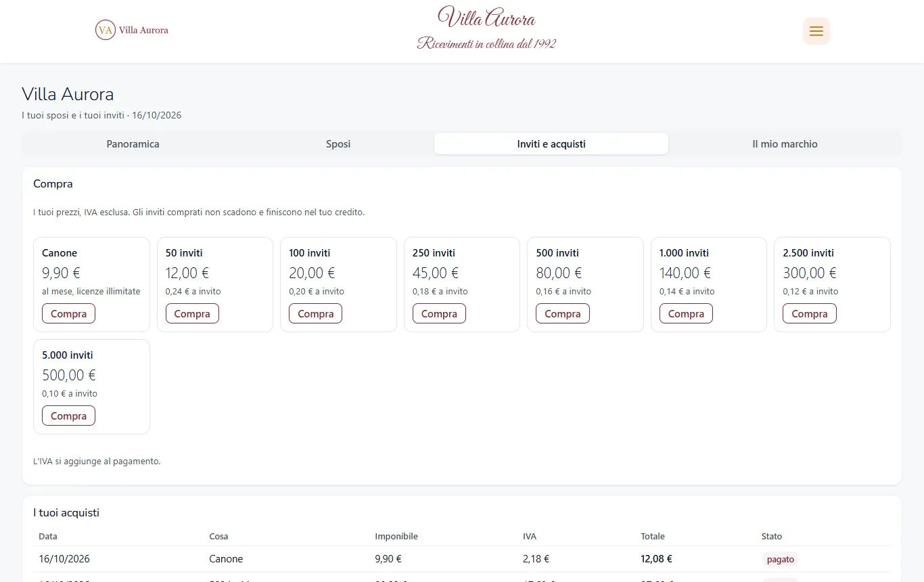Click 'al mese, licenze illimitate' text
Viewport: 924px width, 582px height.
coord(91,292)
